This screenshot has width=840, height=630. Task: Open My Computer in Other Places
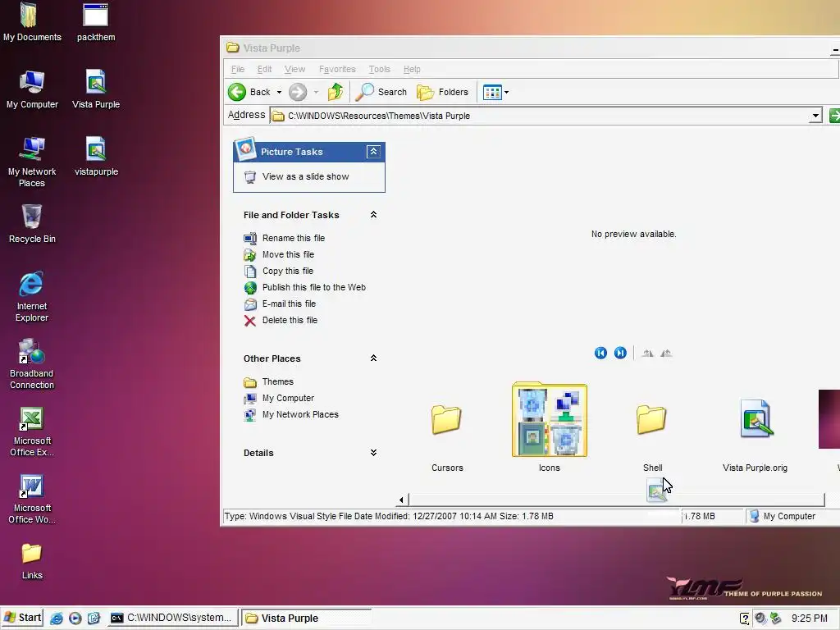[x=288, y=398]
